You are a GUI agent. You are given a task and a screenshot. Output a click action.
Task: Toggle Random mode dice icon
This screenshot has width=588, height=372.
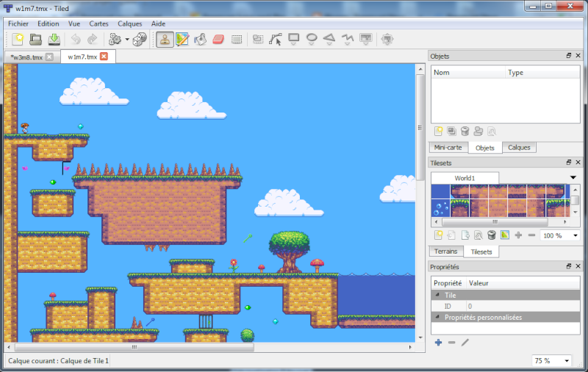coord(140,39)
